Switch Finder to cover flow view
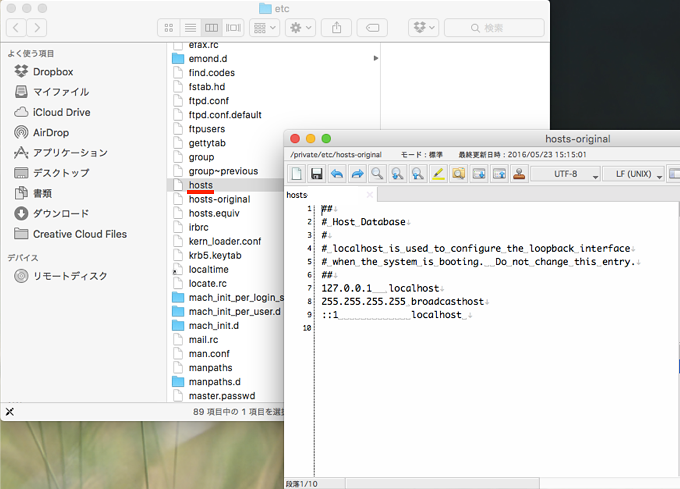680x489 pixels. tap(233, 28)
